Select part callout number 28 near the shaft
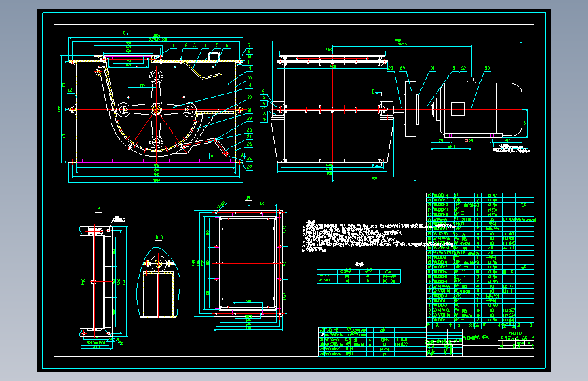The width and height of the screenshot is (588, 381). 391,68
